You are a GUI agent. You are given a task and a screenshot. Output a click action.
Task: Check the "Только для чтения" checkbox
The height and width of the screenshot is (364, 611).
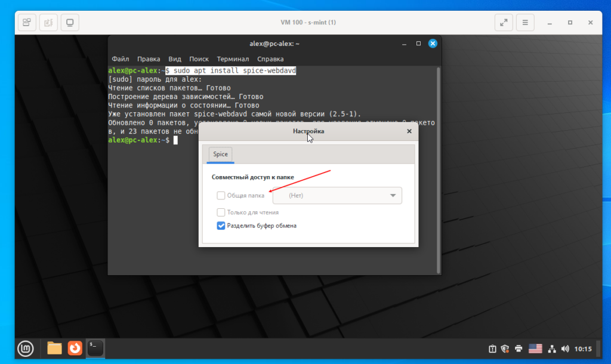pyautogui.click(x=221, y=212)
